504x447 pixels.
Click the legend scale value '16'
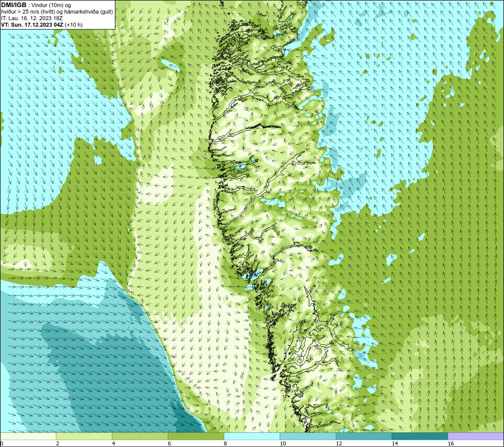tap(451, 444)
